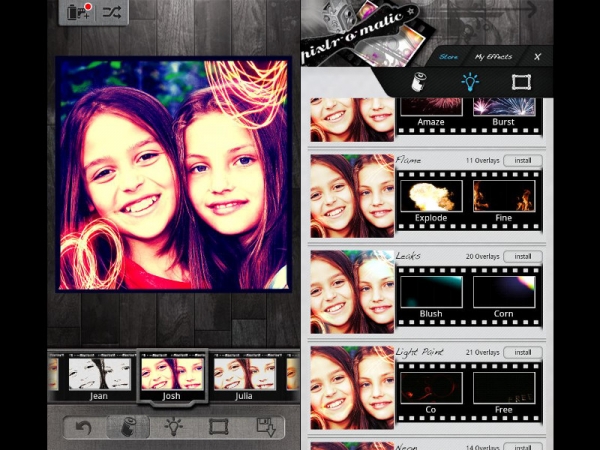The width and height of the screenshot is (600, 450).
Task: Install the Leaks overlay pack
Action: pyautogui.click(x=522, y=256)
